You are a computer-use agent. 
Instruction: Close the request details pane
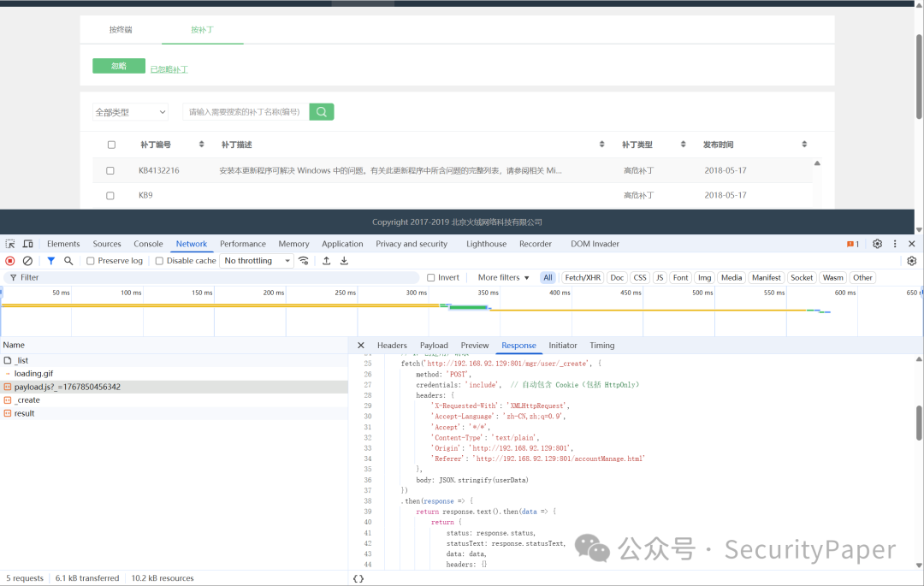click(x=361, y=346)
